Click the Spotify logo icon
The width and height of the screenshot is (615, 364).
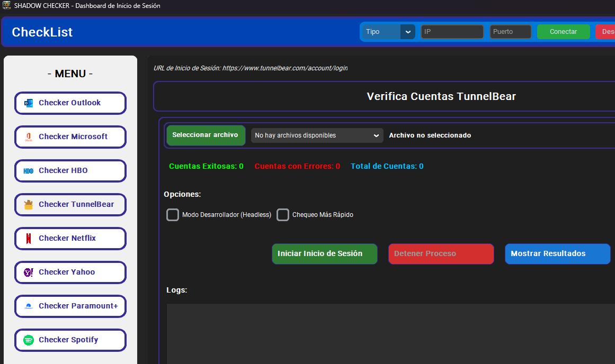(x=29, y=340)
